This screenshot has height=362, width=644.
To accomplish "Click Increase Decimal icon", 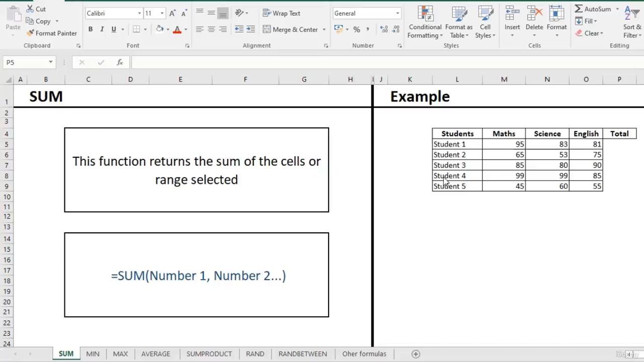I will [x=383, y=29].
